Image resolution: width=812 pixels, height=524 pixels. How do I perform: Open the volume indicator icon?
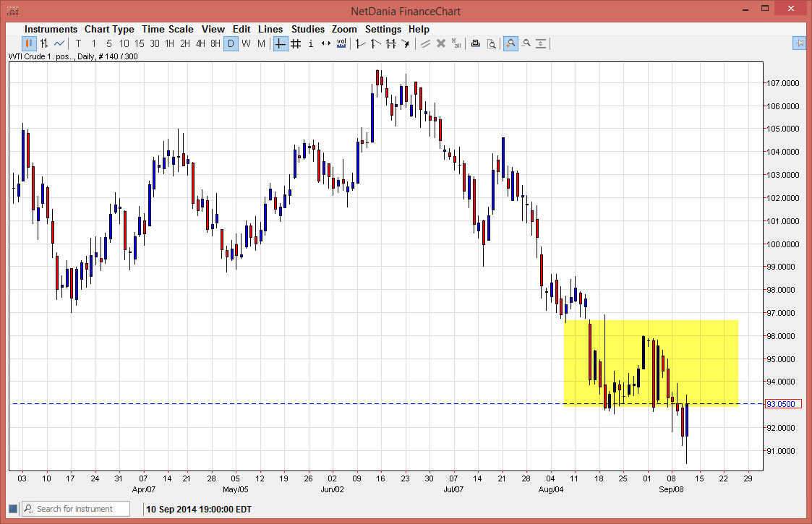(341, 43)
